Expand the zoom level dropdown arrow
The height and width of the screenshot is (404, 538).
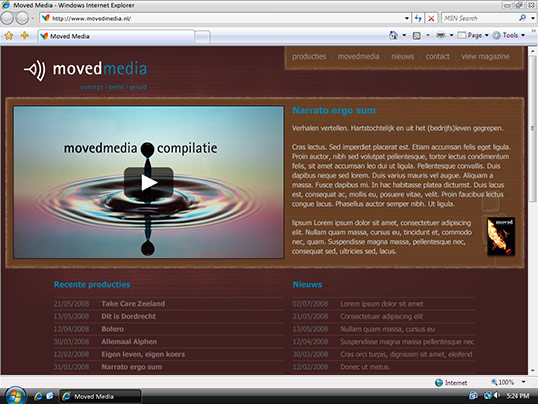point(523,382)
